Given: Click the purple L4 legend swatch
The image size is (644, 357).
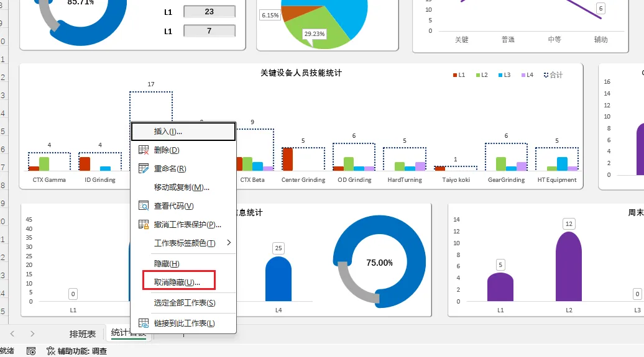Looking at the screenshot, I should pos(523,75).
